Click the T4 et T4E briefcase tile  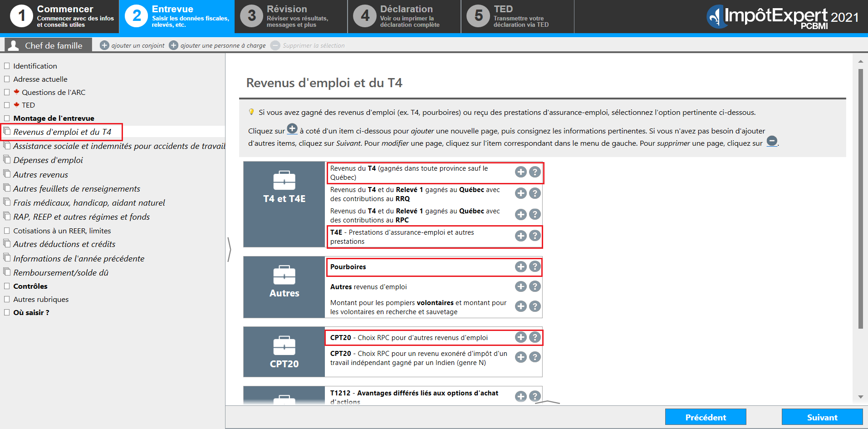[284, 204]
